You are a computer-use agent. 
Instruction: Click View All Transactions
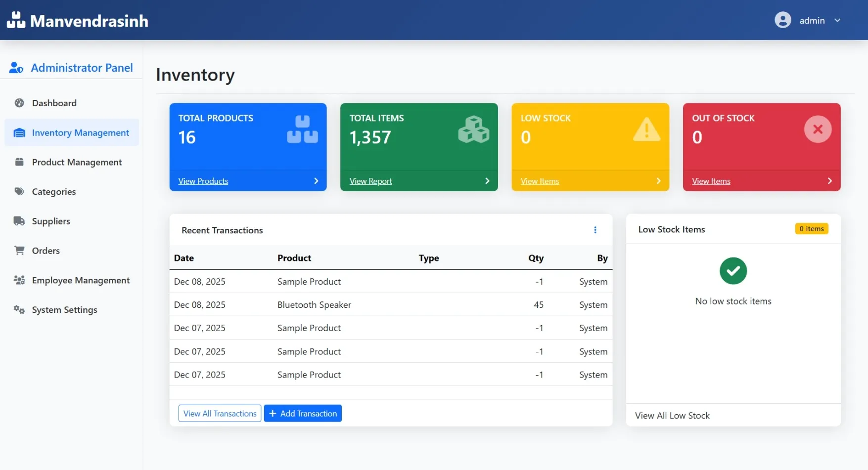pyautogui.click(x=220, y=413)
